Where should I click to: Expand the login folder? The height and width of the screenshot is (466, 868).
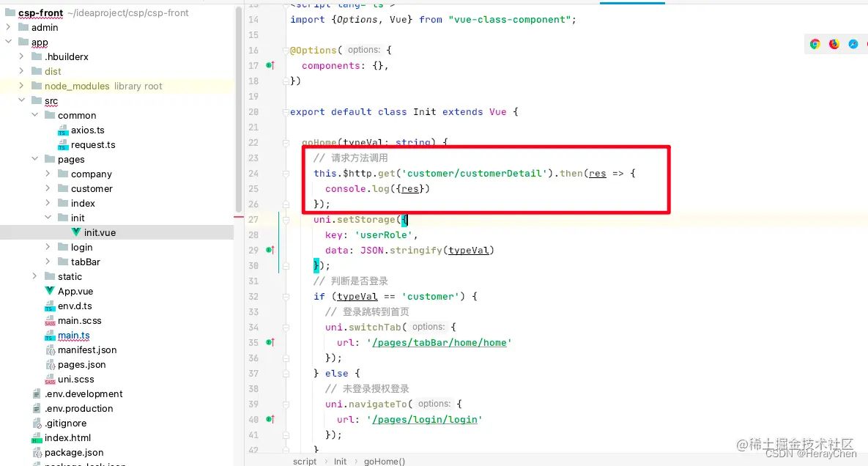click(x=48, y=247)
